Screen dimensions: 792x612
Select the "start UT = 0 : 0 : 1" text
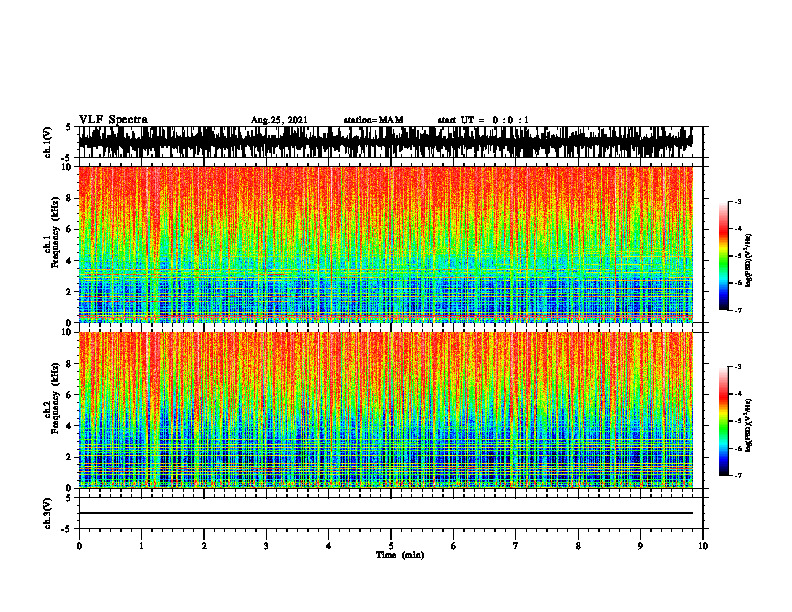(x=483, y=120)
